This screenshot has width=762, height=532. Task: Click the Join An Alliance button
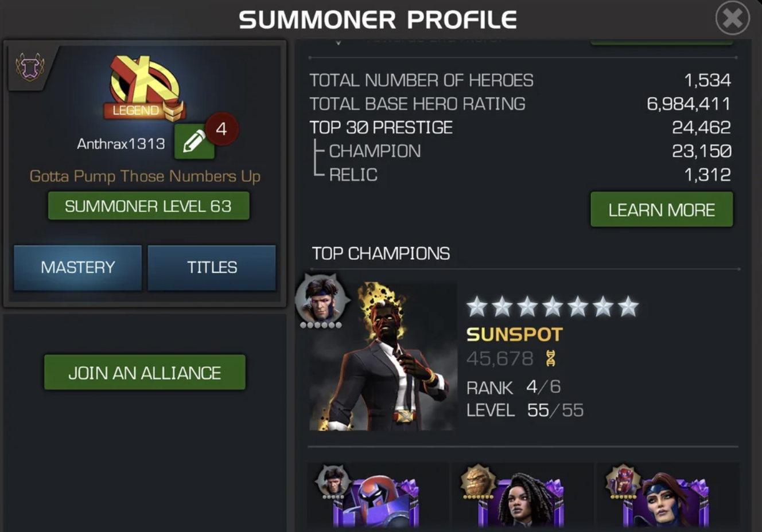pyautogui.click(x=145, y=373)
